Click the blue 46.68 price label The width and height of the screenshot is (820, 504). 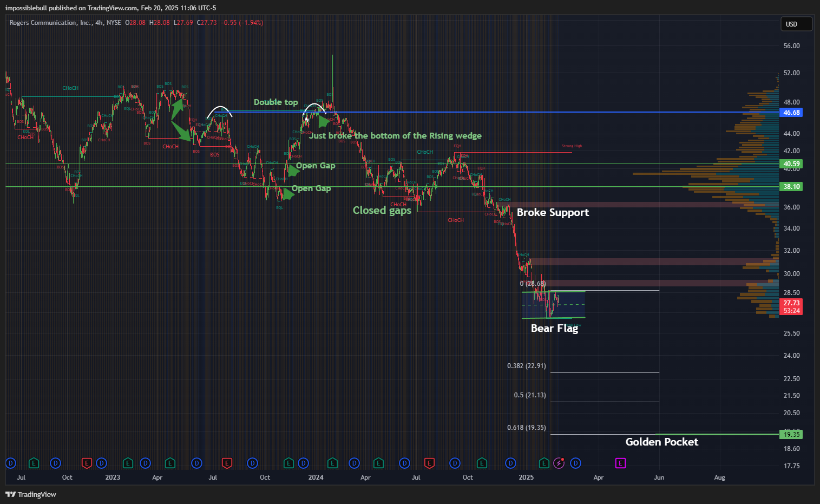[791, 113]
